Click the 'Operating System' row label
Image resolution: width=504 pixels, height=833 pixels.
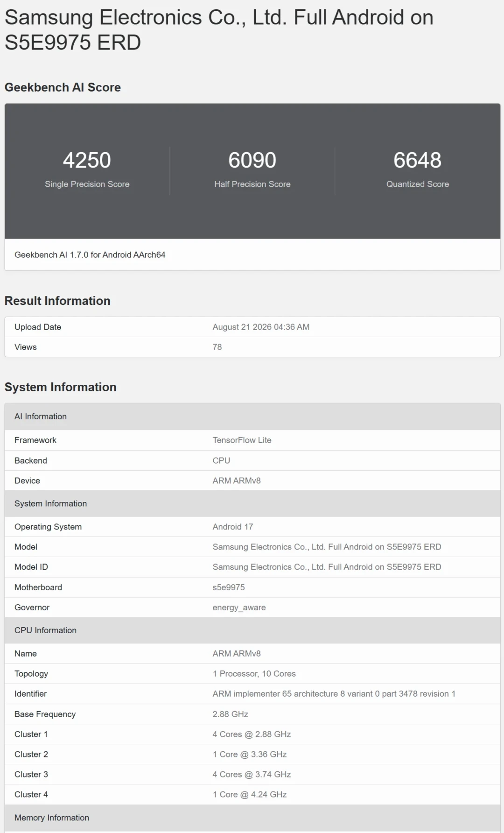(48, 527)
